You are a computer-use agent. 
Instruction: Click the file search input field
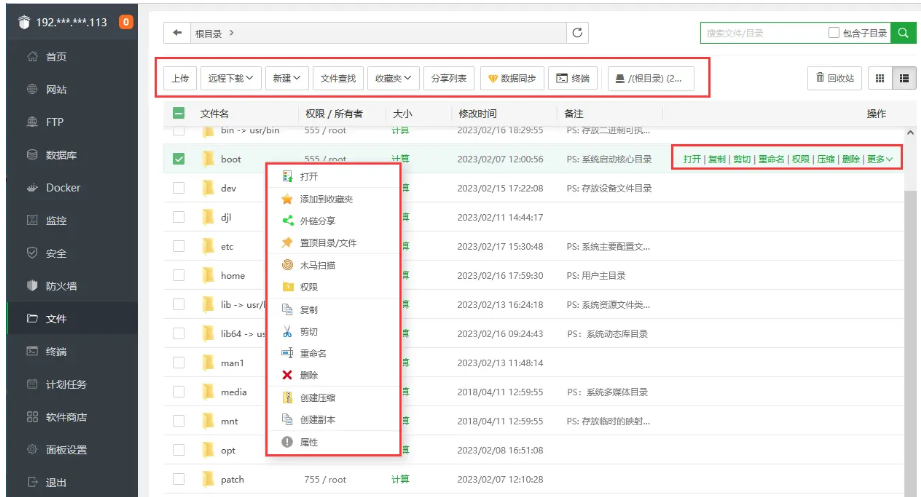click(x=760, y=33)
